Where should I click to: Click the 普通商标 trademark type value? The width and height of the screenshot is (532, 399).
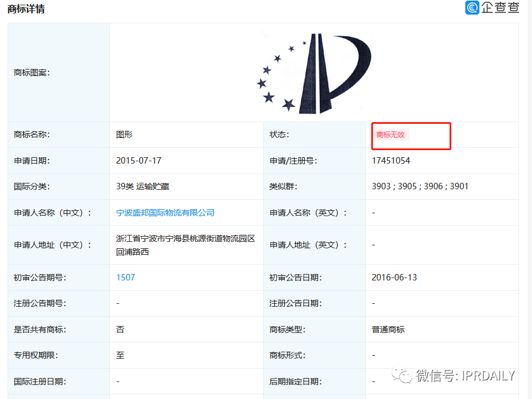click(x=388, y=329)
